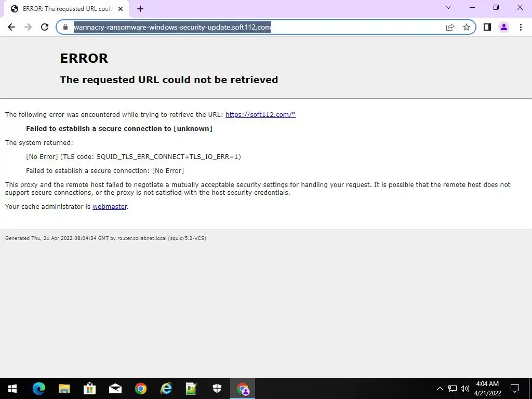
Task: Open Windows Security shield on taskbar
Action: point(217,389)
